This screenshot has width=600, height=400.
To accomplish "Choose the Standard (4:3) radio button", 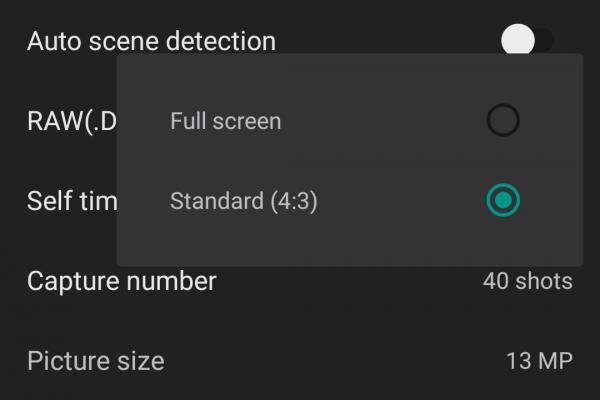I will tap(503, 200).
